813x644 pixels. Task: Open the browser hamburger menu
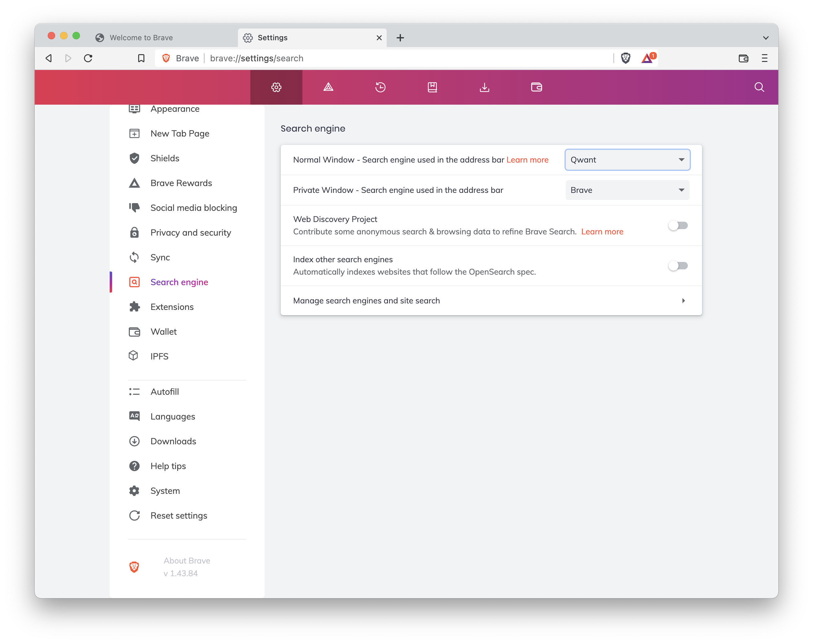point(765,59)
